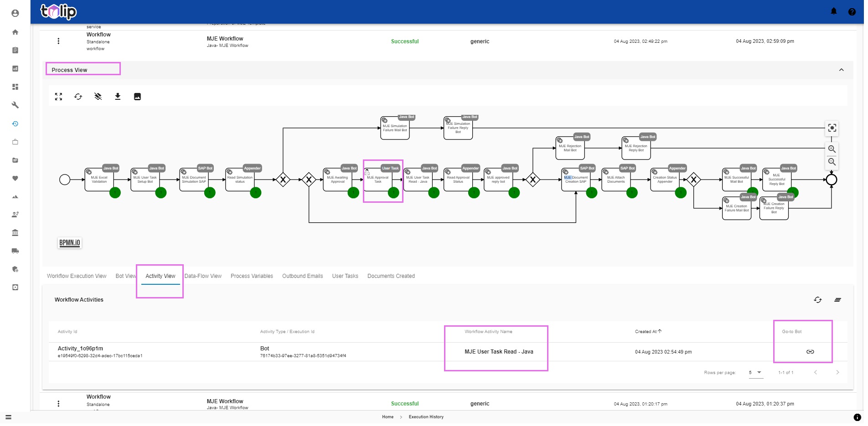Open the three-dot menu for 02:49:22 workflow row
The height and width of the screenshot is (426, 868).
click(58, 41)
